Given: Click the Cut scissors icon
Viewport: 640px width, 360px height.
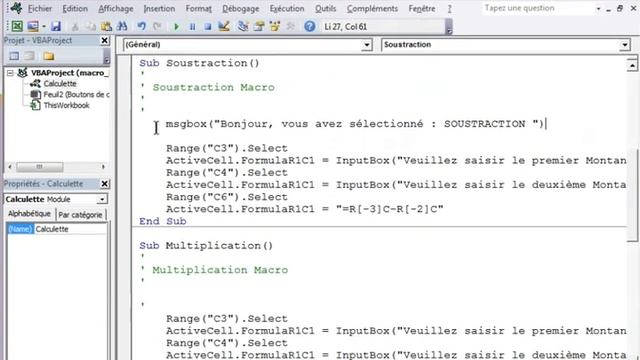Looking at the screenshot, I should tap(75, 27).
